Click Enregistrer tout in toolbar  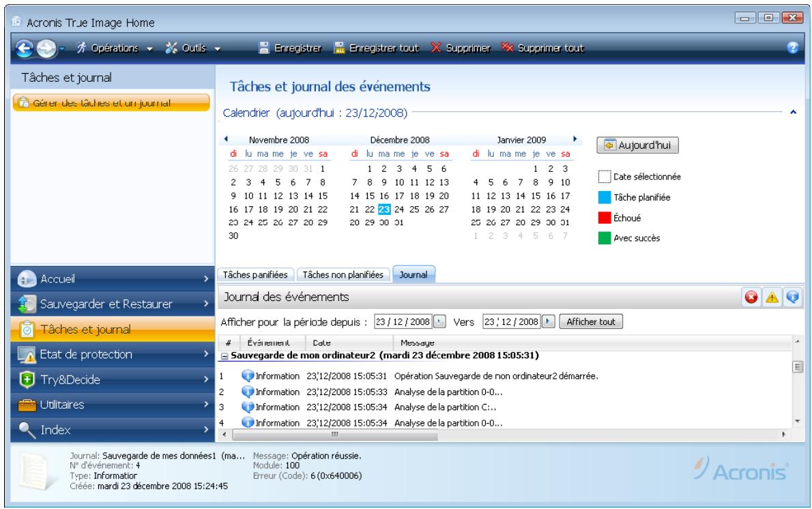tap(376, 48)
